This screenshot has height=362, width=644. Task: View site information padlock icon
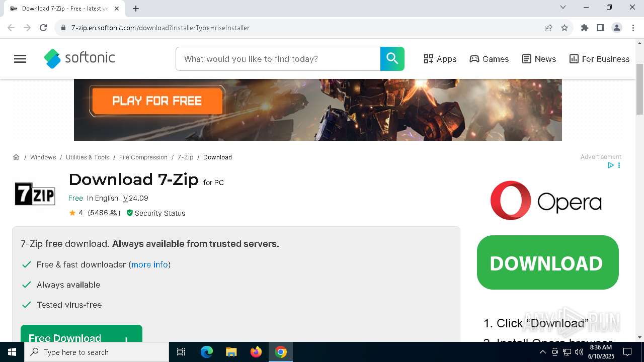pos(63,28)
